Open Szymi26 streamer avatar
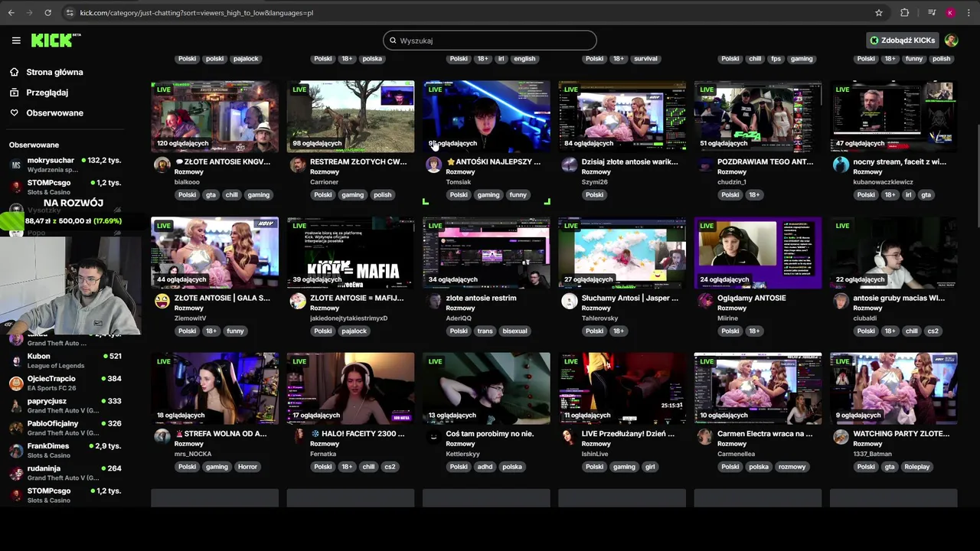The width and height of the screenshot is (980, 551). [x=569, y=165]
